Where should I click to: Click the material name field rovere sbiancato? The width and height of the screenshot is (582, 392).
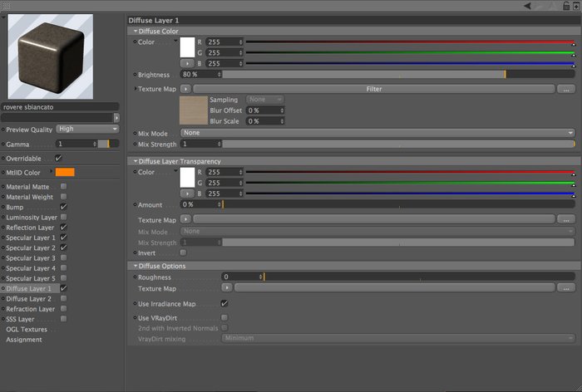tap(60, 107)
